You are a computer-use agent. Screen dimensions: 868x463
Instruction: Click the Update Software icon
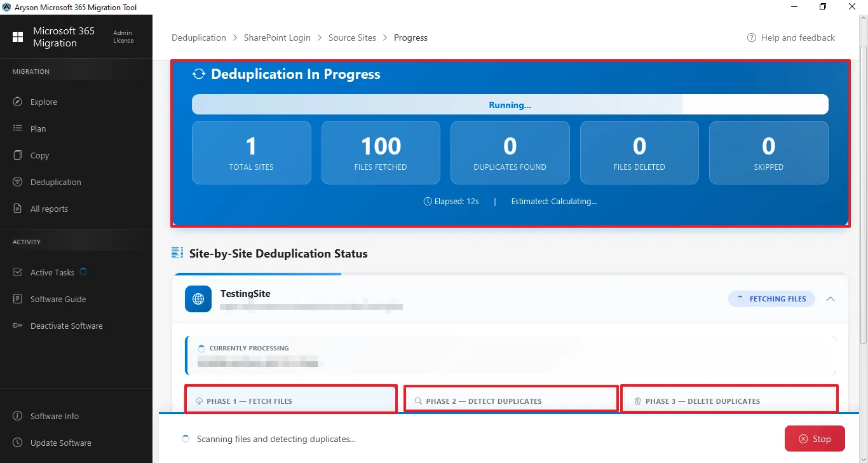[18, 443]
